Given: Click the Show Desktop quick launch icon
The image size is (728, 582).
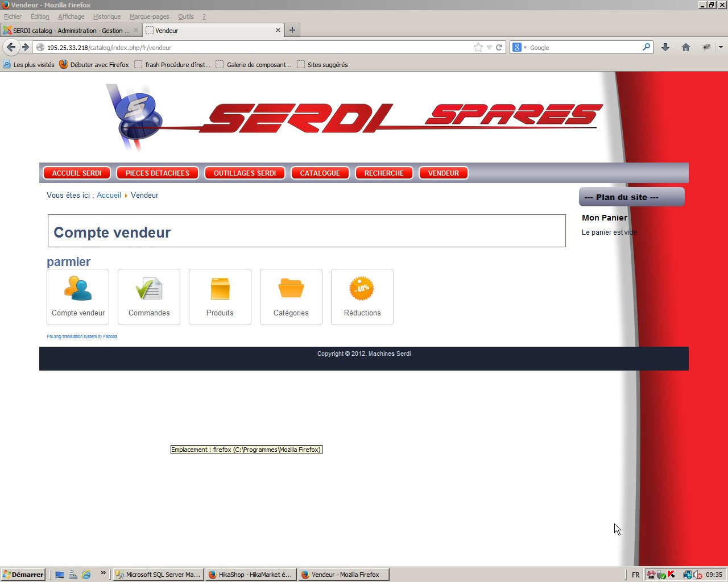Looking at the screenshot, I should tap(59, 575).
